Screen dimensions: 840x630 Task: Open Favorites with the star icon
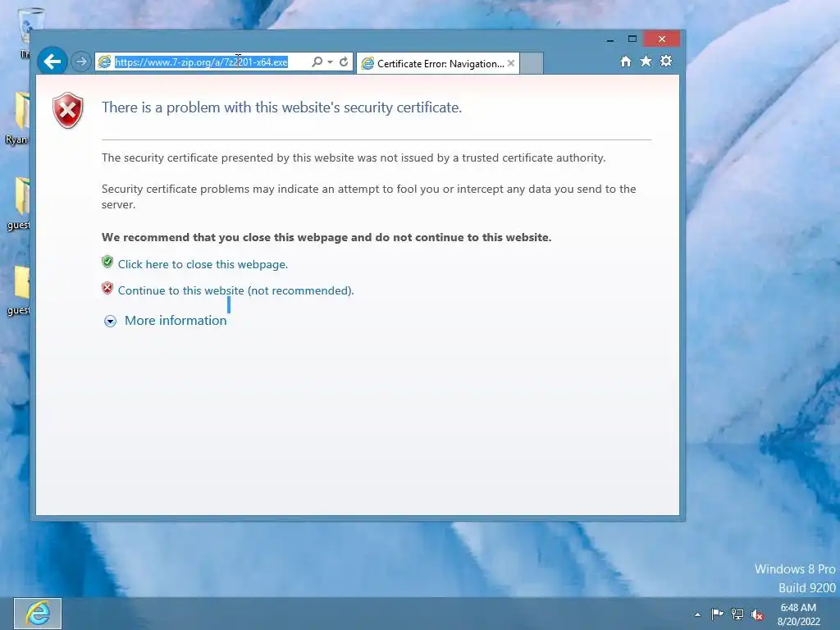(646, 61)
